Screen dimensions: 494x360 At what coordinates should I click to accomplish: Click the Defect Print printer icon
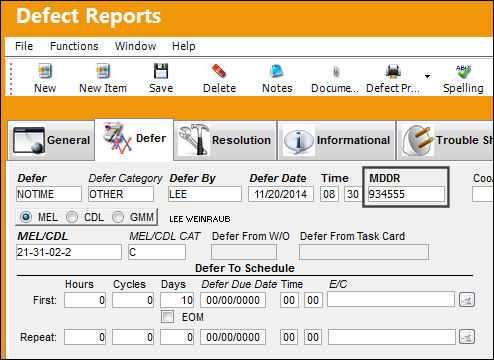(x=393, y=71)
